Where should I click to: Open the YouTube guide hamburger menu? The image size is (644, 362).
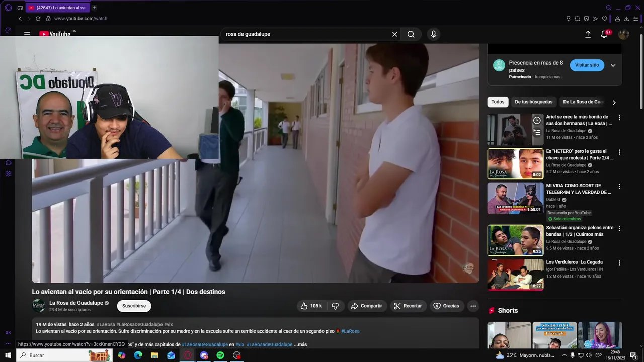point(27,34)
